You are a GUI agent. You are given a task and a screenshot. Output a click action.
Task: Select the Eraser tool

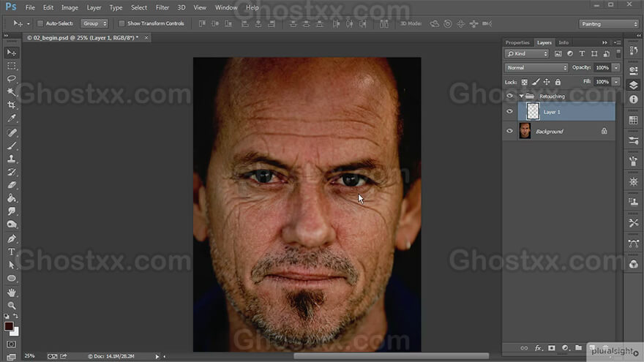[x=12, y=185]
